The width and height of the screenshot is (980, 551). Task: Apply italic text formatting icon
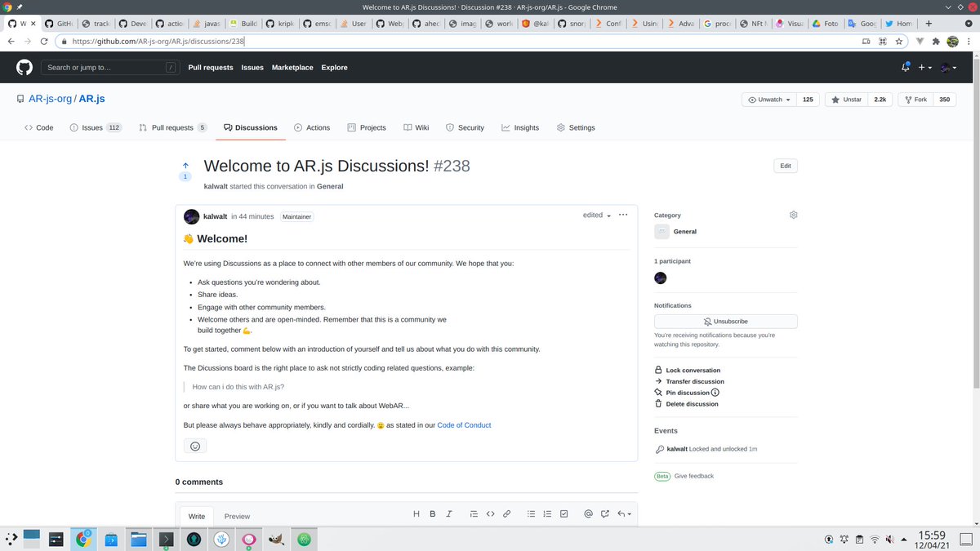[x=449, y=514]
